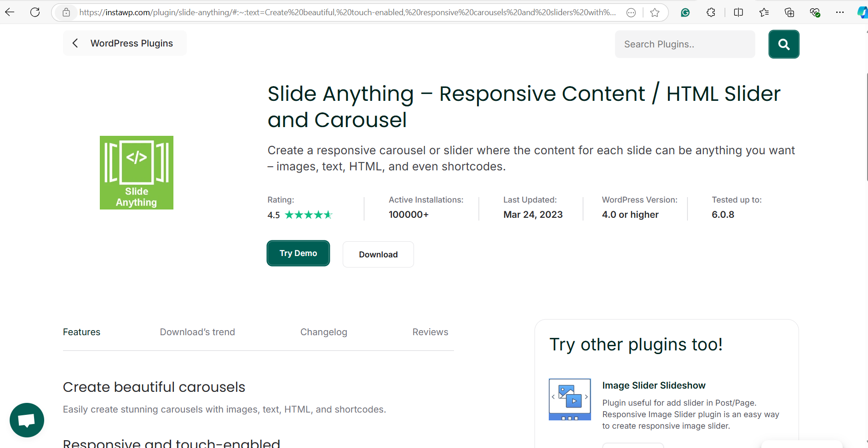Viewport: 868px width, 448px height.
Task: Click the Try other plugins too heading
Action: click(636, 344)
